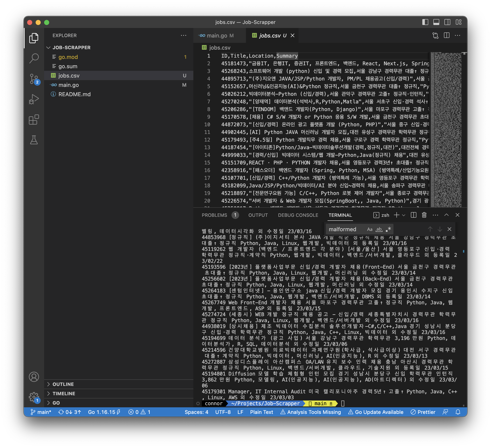Click Analysis Tools Missing status item
Viewport: 491px width, 448px height.
click(311, 412)
